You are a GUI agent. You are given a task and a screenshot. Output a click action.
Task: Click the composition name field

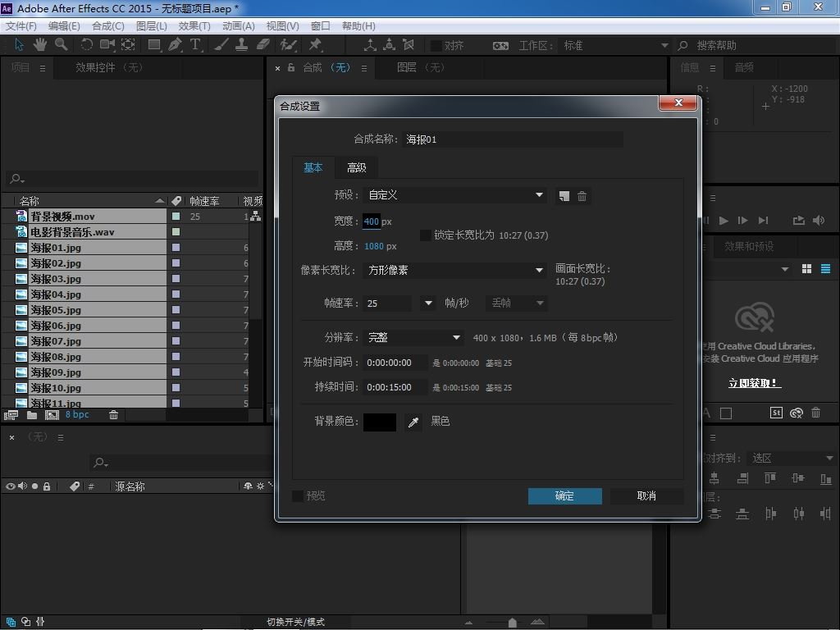pos(513,139)
